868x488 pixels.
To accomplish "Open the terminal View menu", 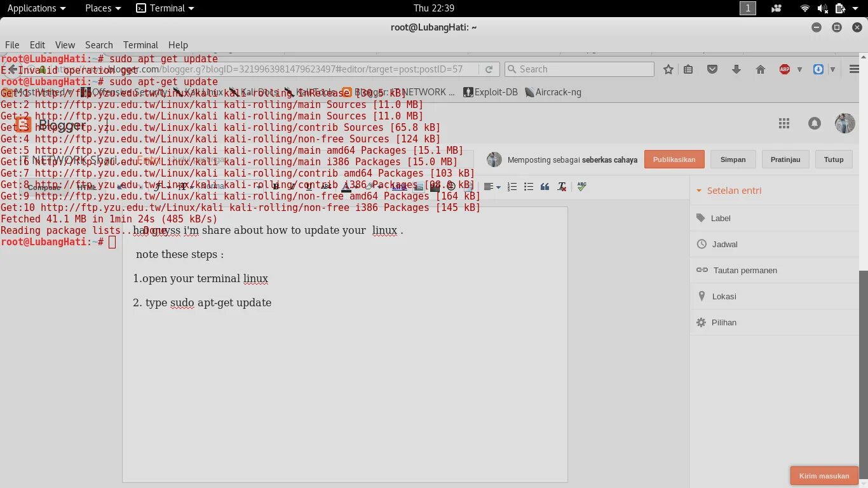I will (65, 44).
